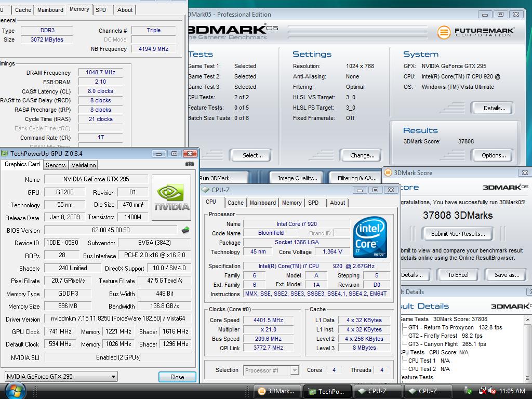The image size is (532, 399).
Task: Click the GPU-Z title bar icon
Action: [5, 154]
